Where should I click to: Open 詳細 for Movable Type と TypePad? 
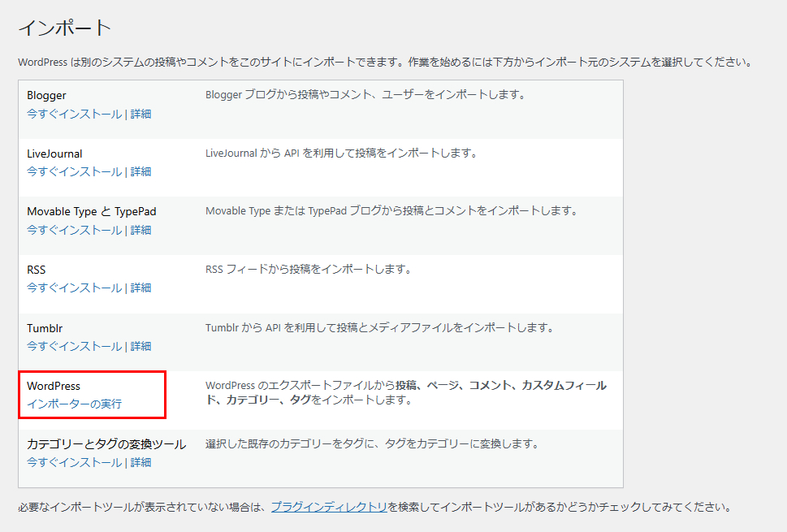141,230
